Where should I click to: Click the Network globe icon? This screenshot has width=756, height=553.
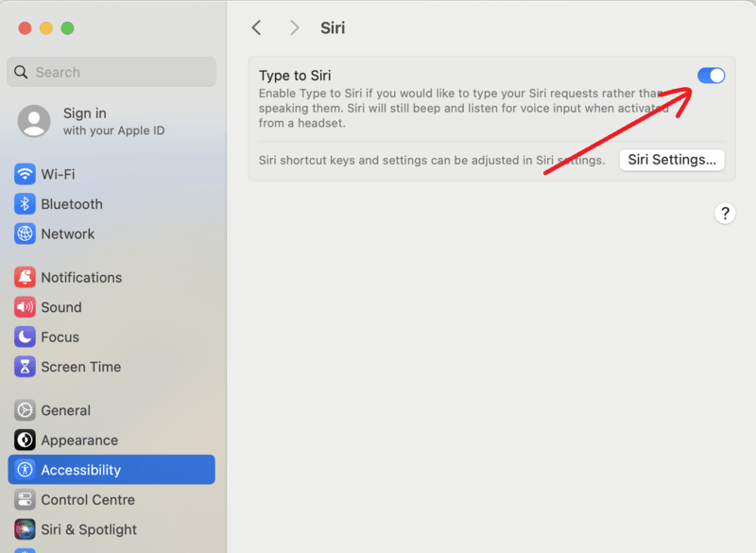[25, 233]
